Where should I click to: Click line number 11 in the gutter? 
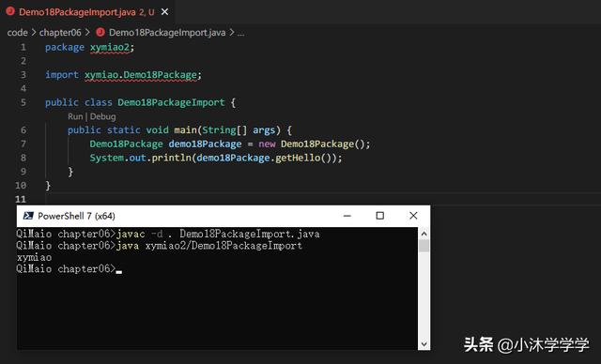(21, 199)
